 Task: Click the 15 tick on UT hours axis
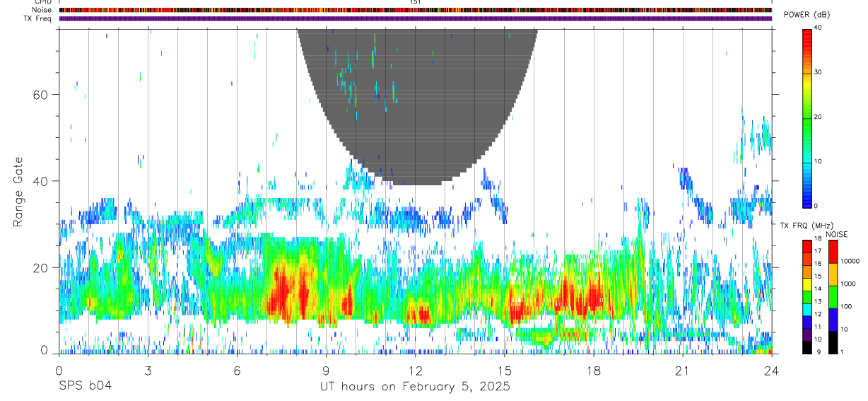505,371
